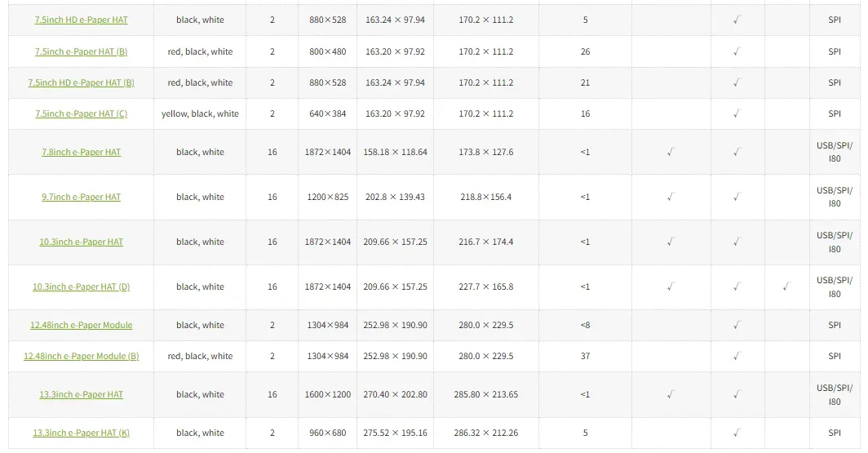868x453 pixels.
Task: Click the 7.5inch HD e-Paper HAT (B) link
Action: (81, 82)
